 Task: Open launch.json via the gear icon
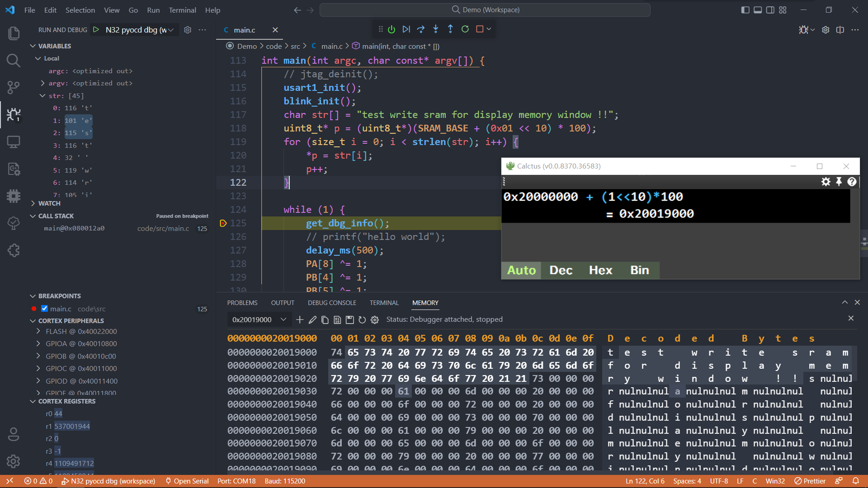point(188,30)
